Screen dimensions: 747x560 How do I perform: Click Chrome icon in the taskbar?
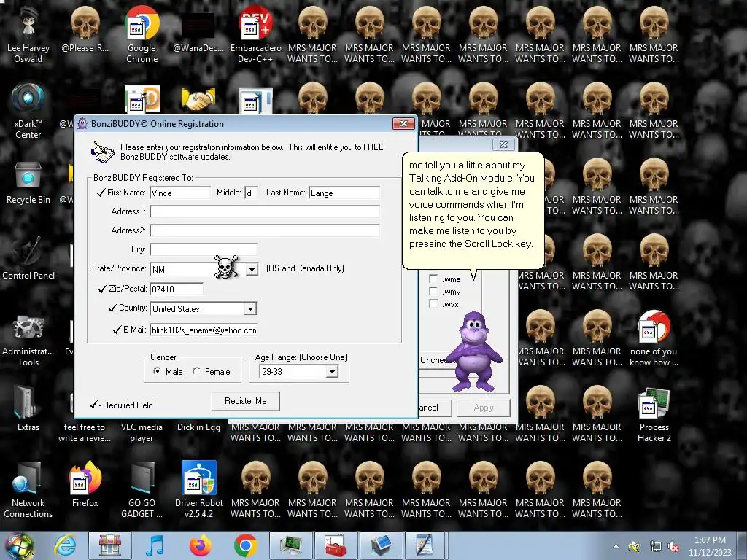[245, 545]
